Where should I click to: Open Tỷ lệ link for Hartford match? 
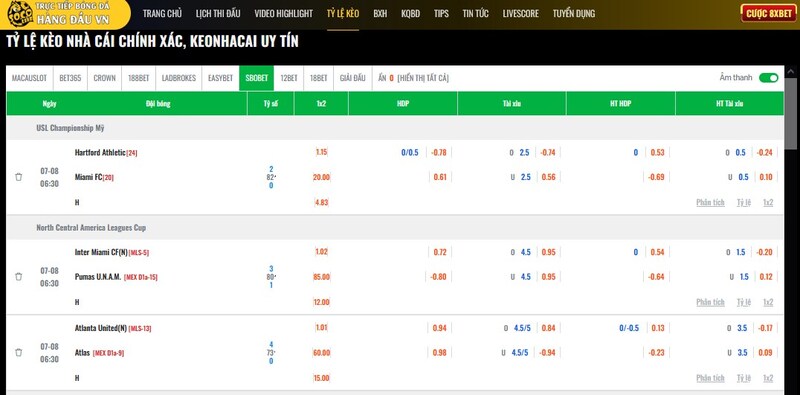click(743, 202)
